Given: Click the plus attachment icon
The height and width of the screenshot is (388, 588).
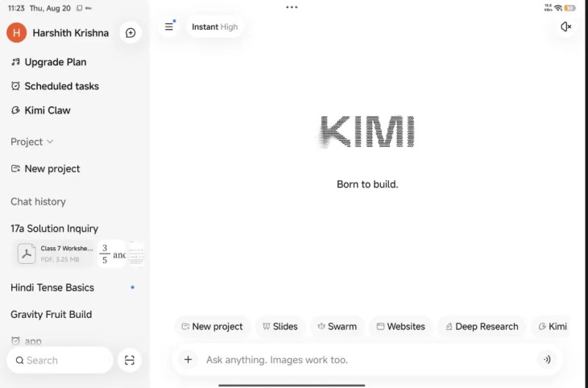Looking at the screenshot, I should tap(188, 360).
